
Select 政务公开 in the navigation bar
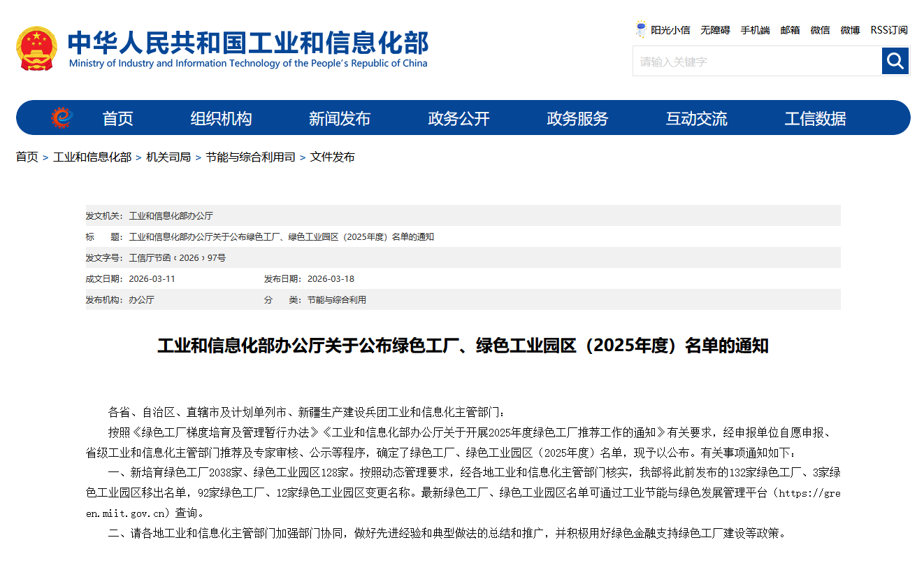pos(458,118)
